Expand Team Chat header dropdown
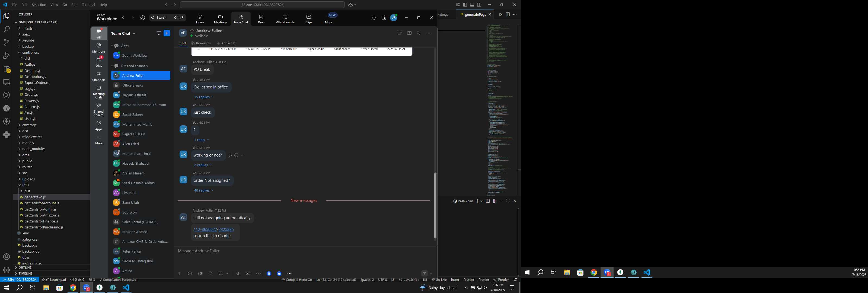The width and height of the screenshot is (868, 293). click(x=134, y=33)
